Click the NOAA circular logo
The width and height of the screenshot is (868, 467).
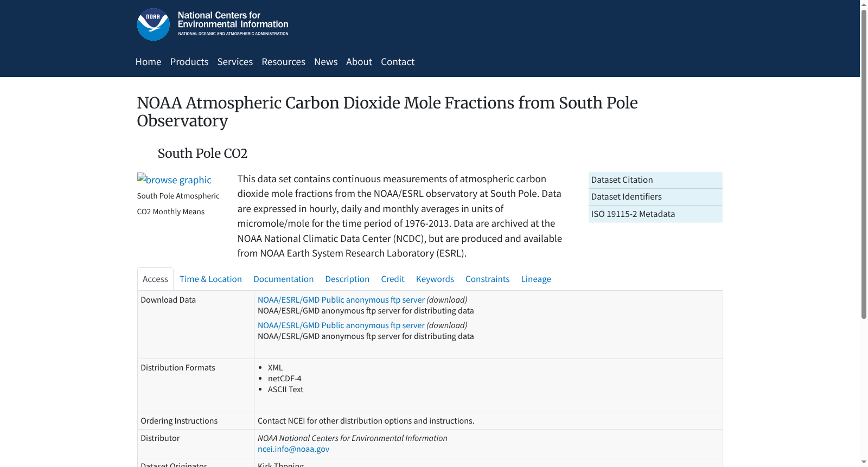(x=154, y=24)
